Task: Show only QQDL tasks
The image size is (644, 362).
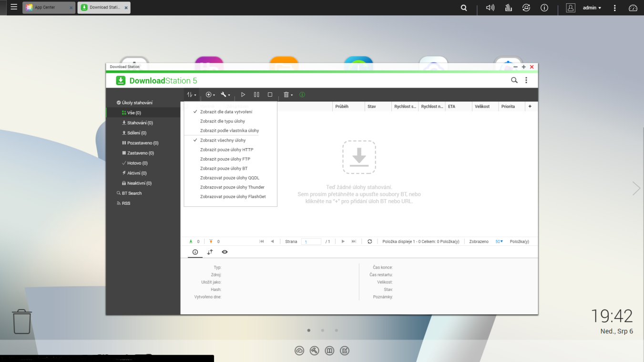Action: tap(230, 178)
